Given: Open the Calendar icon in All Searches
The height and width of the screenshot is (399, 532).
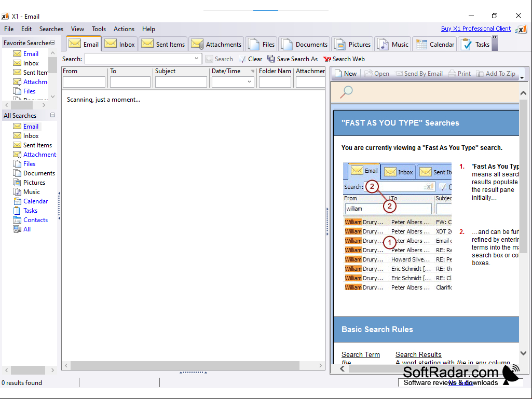Looking at the screenshot, I should pyautogui.click(x=17, y=201).
